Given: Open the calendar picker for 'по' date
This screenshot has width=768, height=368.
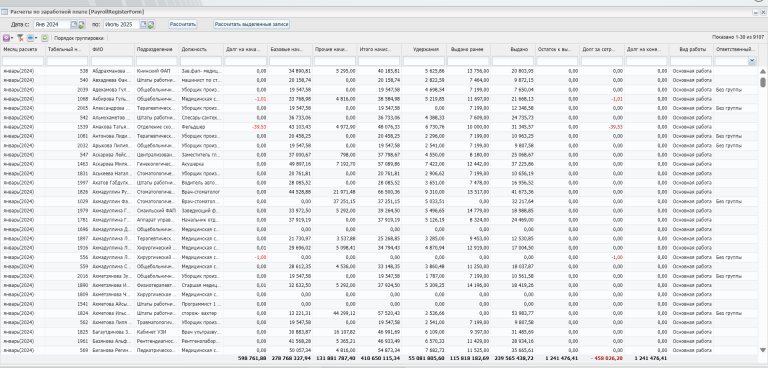Looking at the screenshot, I should point(144,24).
